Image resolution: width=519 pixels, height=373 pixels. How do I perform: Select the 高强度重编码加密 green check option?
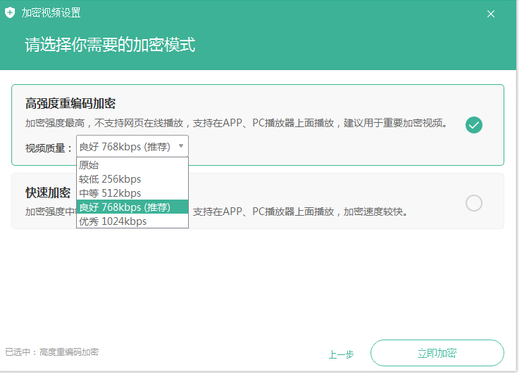click(x=474, y=125)
